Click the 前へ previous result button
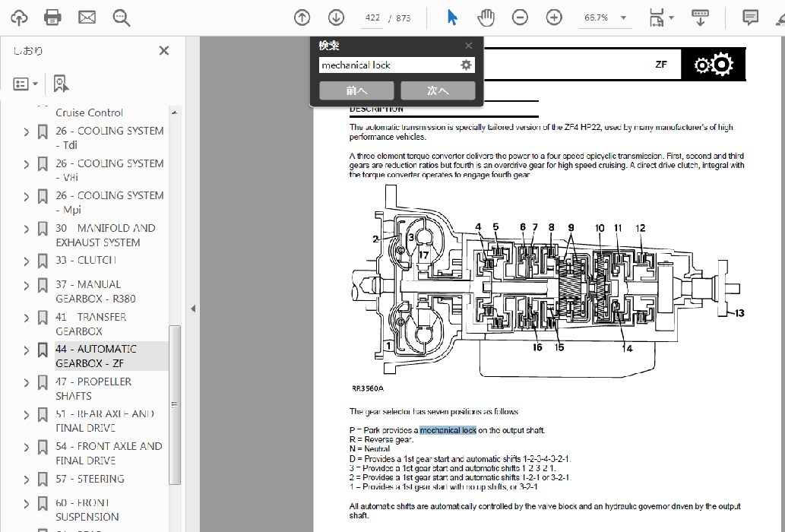The width and height of the screenshot is (785, 532). tap(356, 90)
